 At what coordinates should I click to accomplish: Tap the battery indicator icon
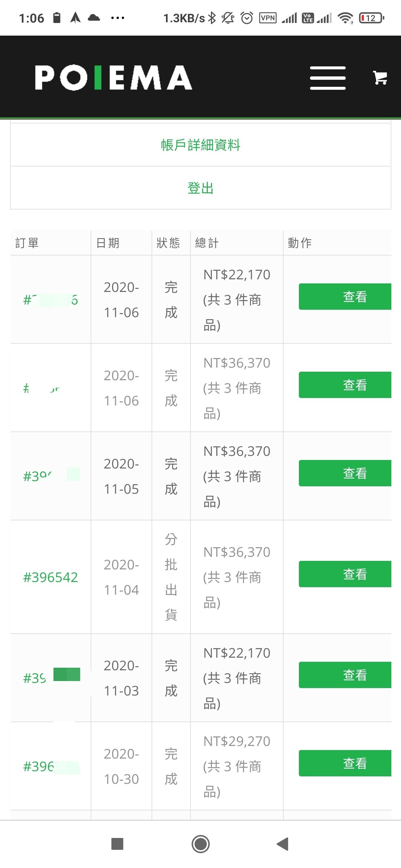click(x=371, y=18)
